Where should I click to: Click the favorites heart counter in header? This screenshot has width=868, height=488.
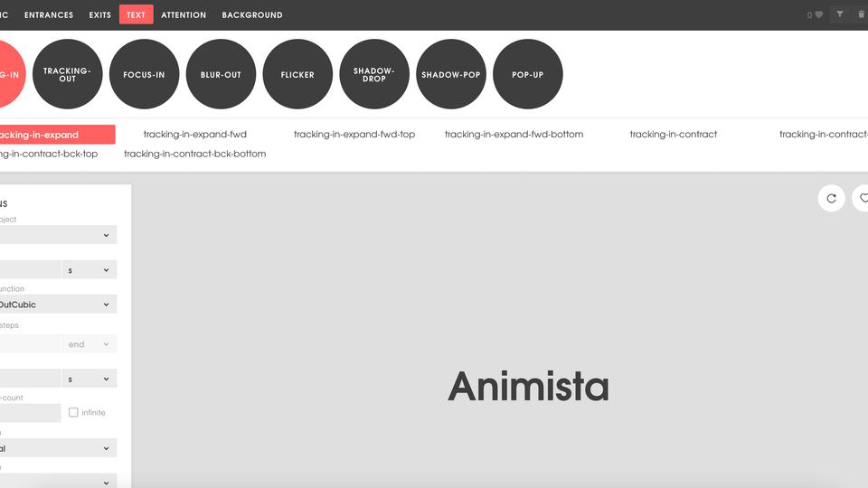coord(815,15)
